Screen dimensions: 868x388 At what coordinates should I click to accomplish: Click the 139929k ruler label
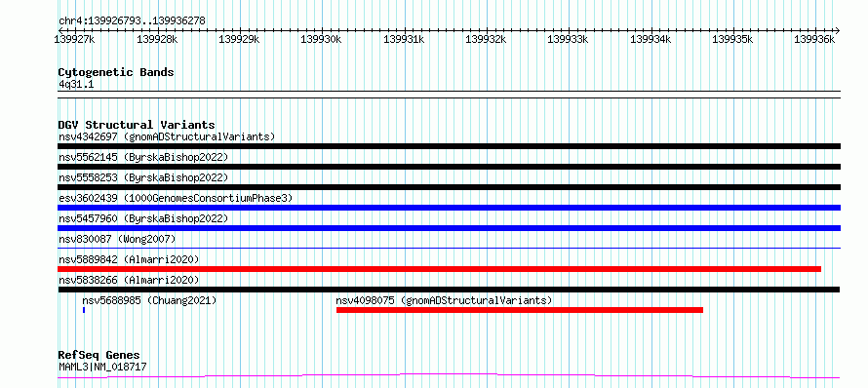(x=239, y=40)
